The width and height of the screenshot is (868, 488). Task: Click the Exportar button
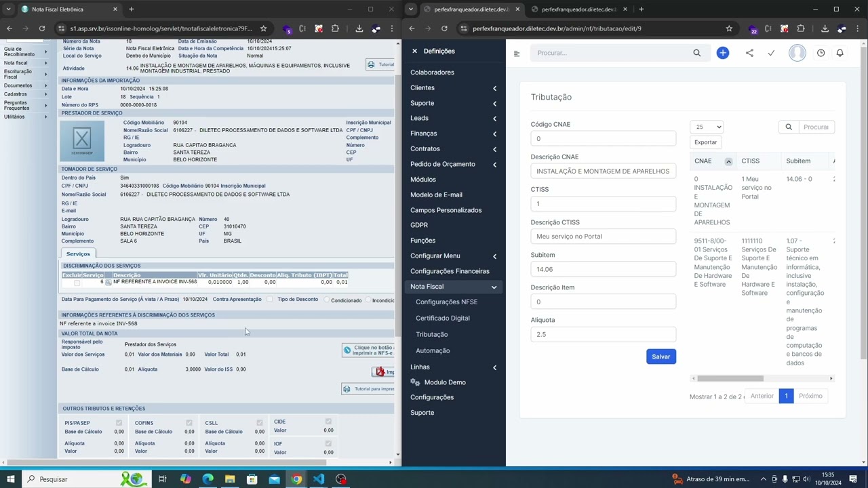(x=705, y=142)
